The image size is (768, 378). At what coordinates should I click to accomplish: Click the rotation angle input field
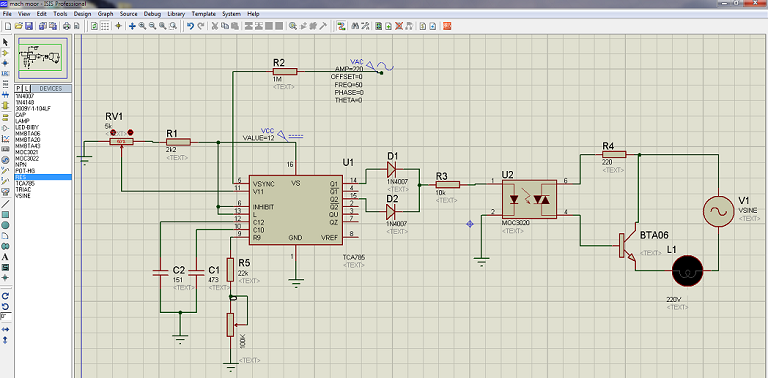point(5,317)
